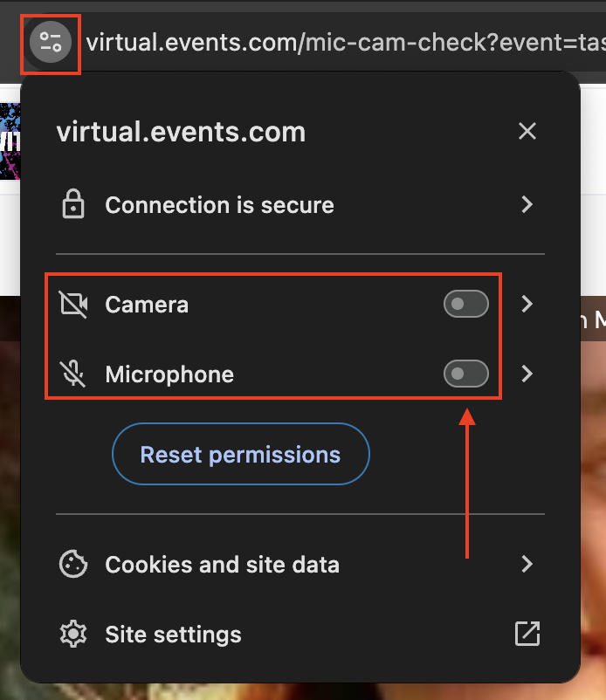Click the muted microphone icon
This screenshot has height=700, width=606.
[x=73, y=374]
